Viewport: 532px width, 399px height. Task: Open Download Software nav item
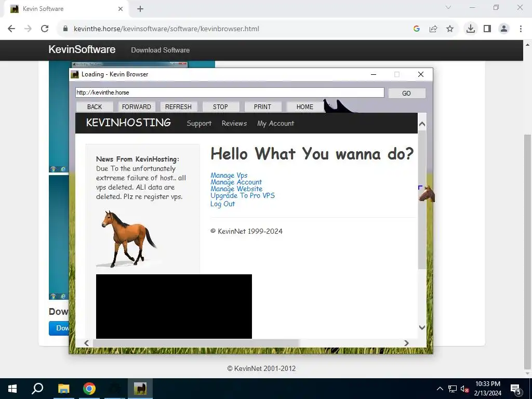click(160, 50)
